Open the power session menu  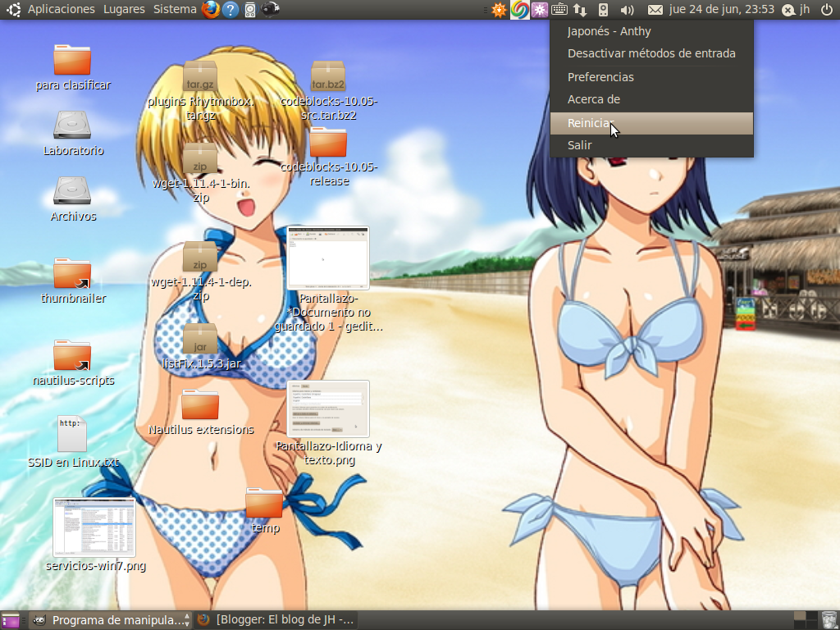(x=827, y=9)
